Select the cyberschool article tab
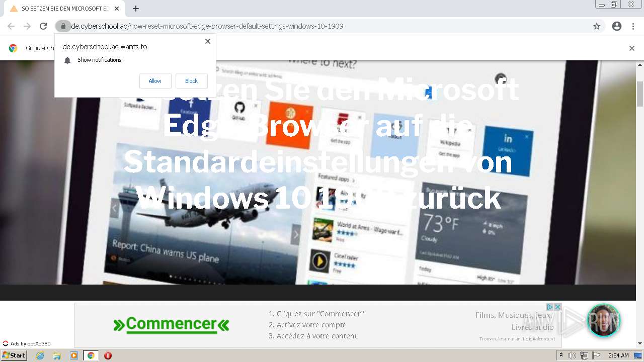Viewport: 644px width, 362px height. [x=64, y=9]
